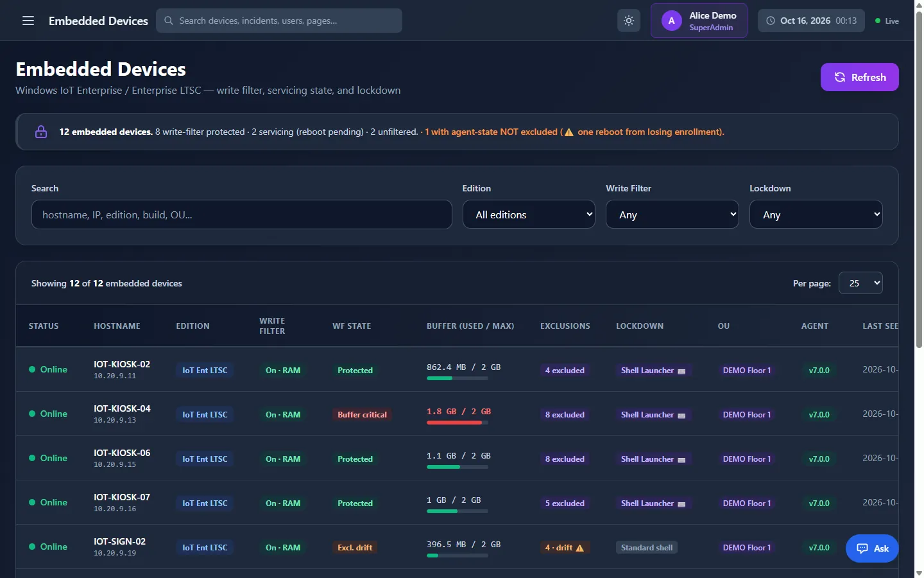This screenshot has height=578, width=924.
Task: Sort by the EDITION column header
Action: tap(193, 326)
